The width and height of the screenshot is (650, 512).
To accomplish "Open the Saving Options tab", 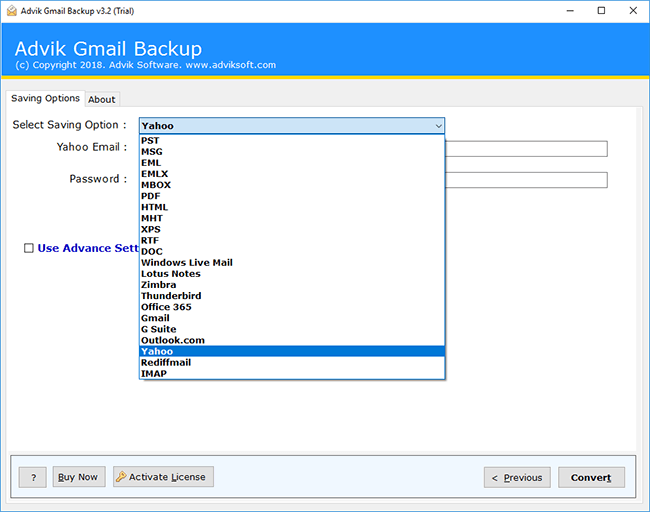I will (46, 98).
